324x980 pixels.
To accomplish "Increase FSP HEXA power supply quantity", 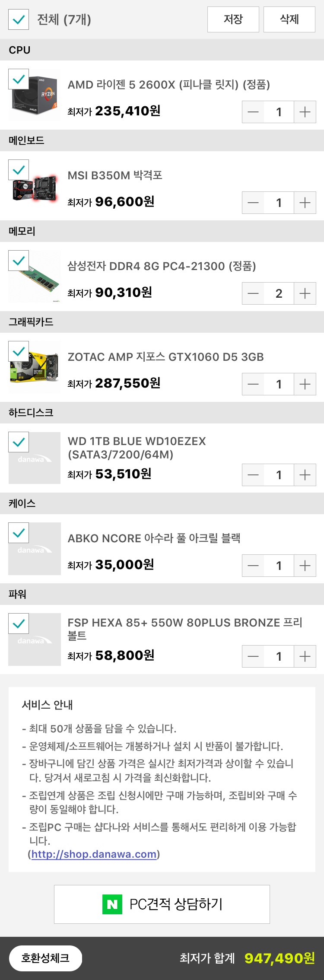I will coord(305,656).
